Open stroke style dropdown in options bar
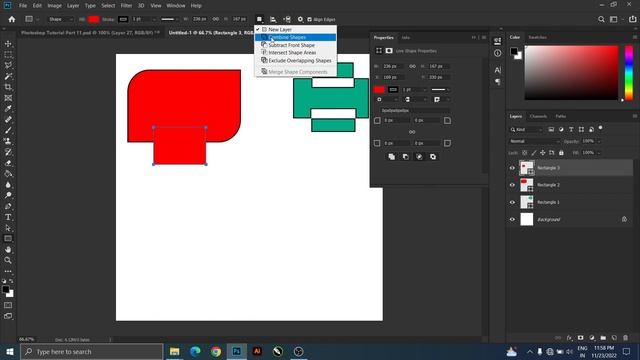Screen dimensions: 640x360 (x=170, y=19)
